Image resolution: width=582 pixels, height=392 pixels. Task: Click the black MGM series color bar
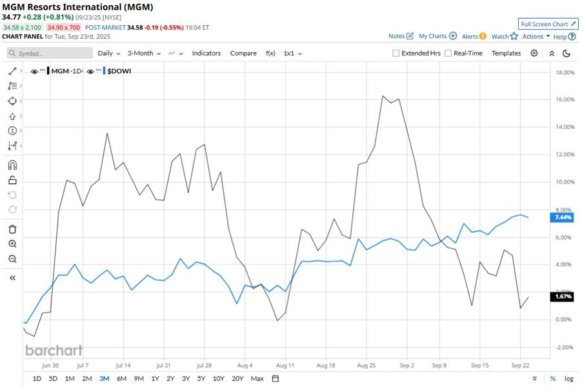point(48,71)
